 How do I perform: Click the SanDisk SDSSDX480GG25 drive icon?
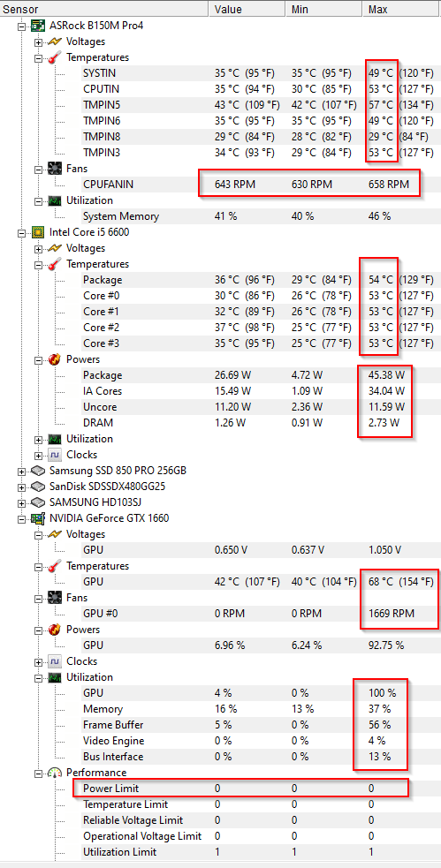coord(38,487)
